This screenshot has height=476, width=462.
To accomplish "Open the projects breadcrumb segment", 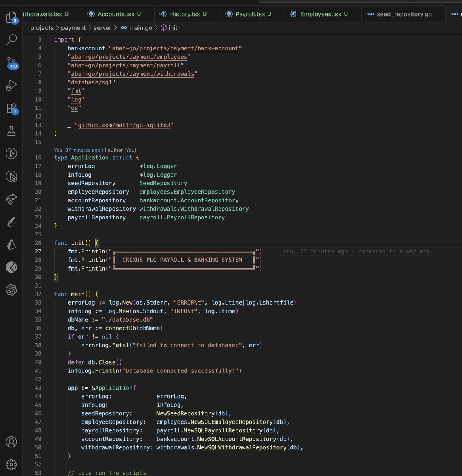I will point(42,28).
